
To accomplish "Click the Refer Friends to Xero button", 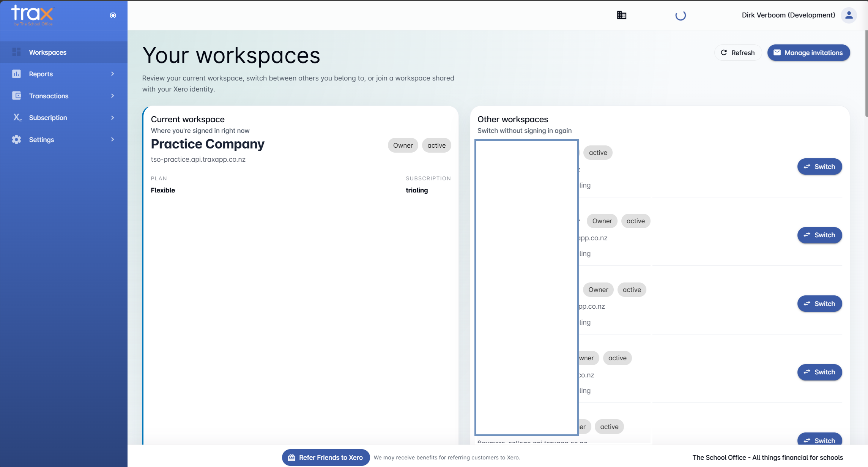I will [326, 458].
